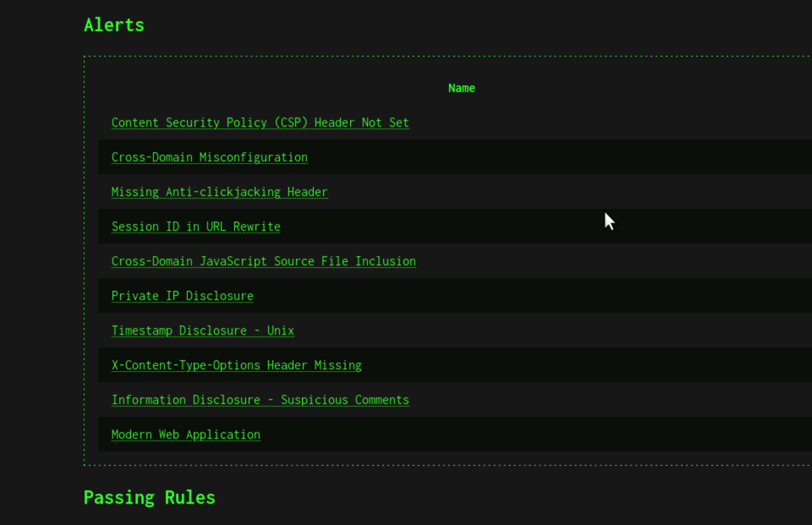Click the Passing Rules section heading
Image resolution: width=812 pixels, height=525 pixels.
pos(149,498)
